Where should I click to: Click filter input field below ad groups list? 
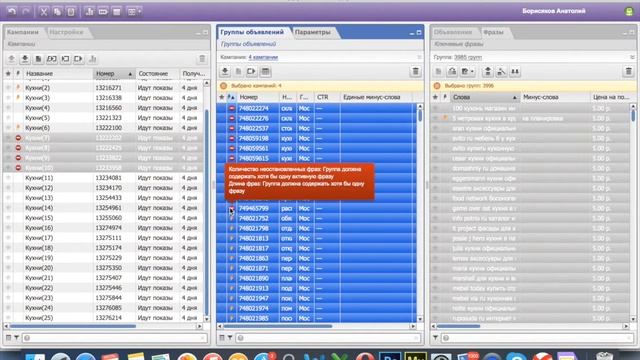click(x=328, y=338)
